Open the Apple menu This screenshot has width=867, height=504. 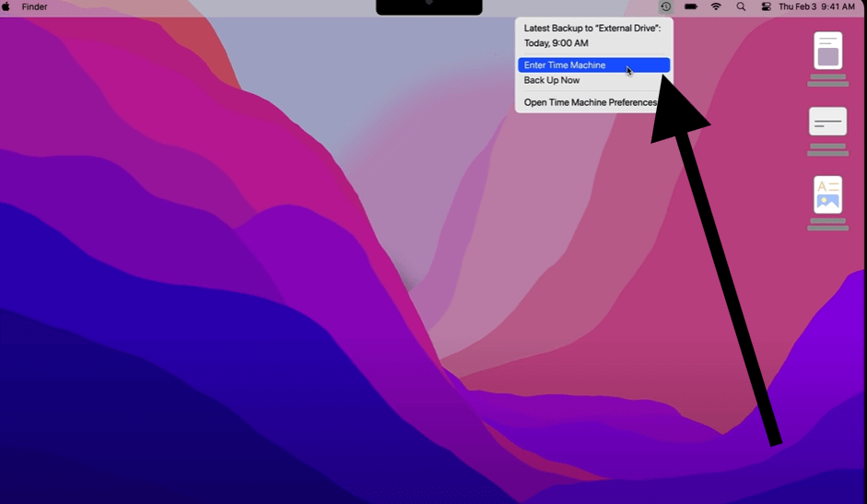tap(6, 6)
